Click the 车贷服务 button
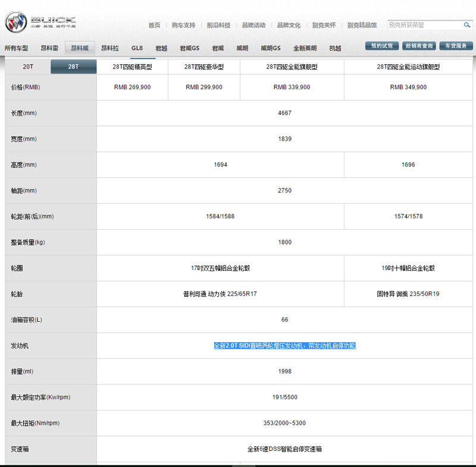This screenshot has width=476, height=467. [456, 46]
